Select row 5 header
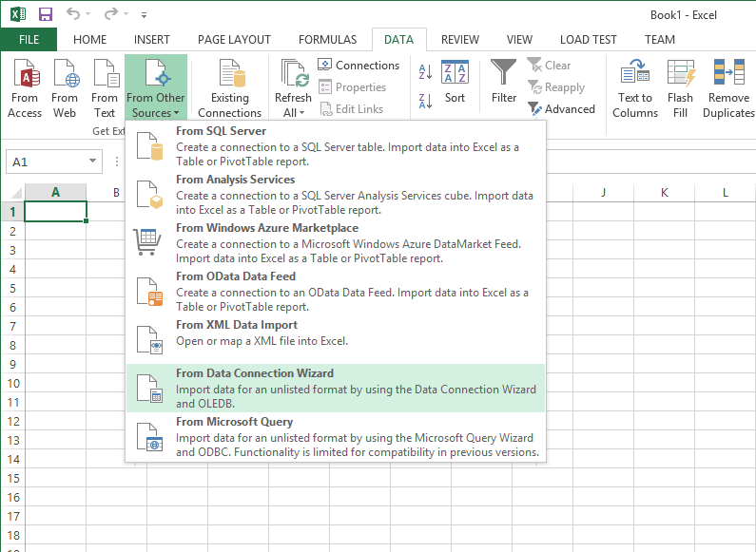756x552 pixels. [12, 288]
